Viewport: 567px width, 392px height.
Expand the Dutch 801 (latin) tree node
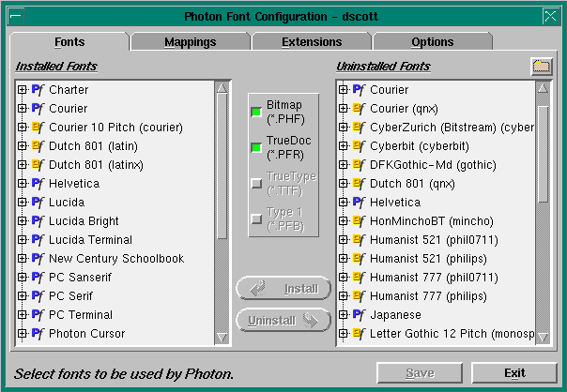tap(22, 146)
